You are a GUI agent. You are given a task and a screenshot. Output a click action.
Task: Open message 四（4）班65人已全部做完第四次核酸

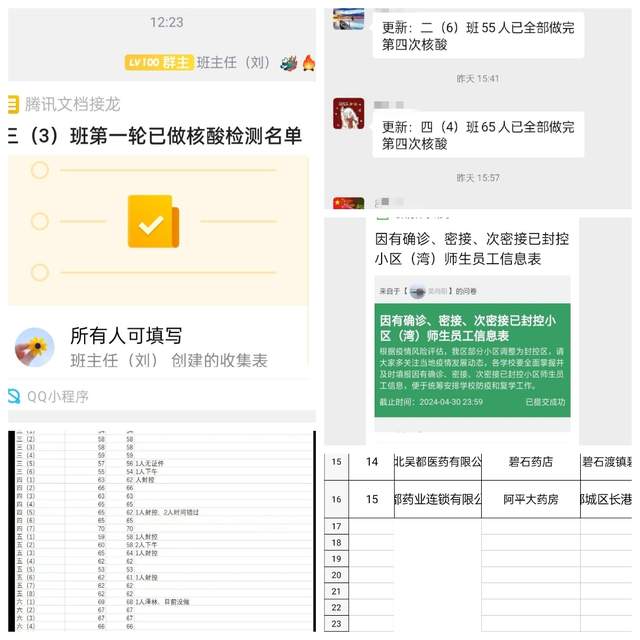(x=478, y=135)
